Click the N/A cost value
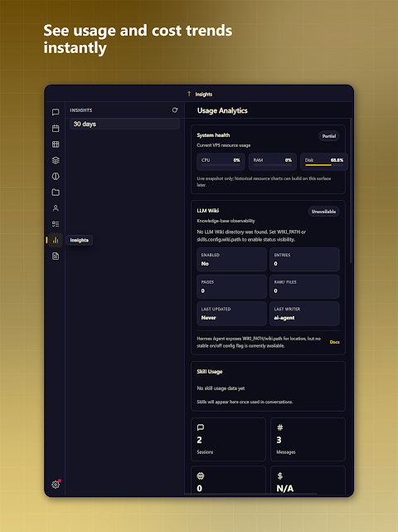Screen dimensions: 398x532 pos(284,488)
